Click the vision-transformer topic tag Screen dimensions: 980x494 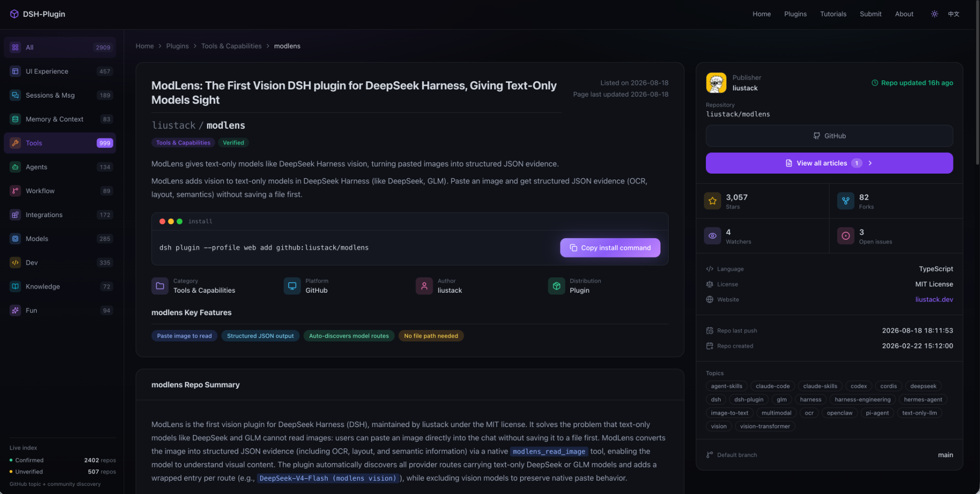765,426
